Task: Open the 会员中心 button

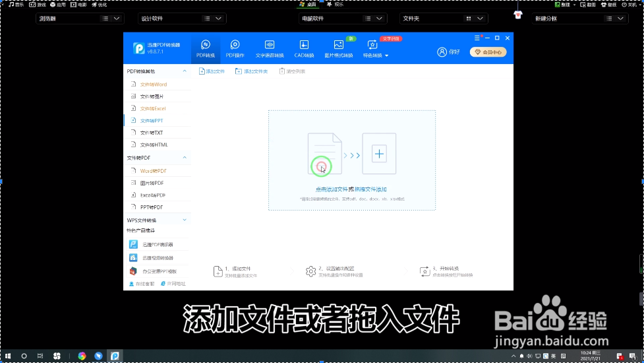Action: click(488, 52)
